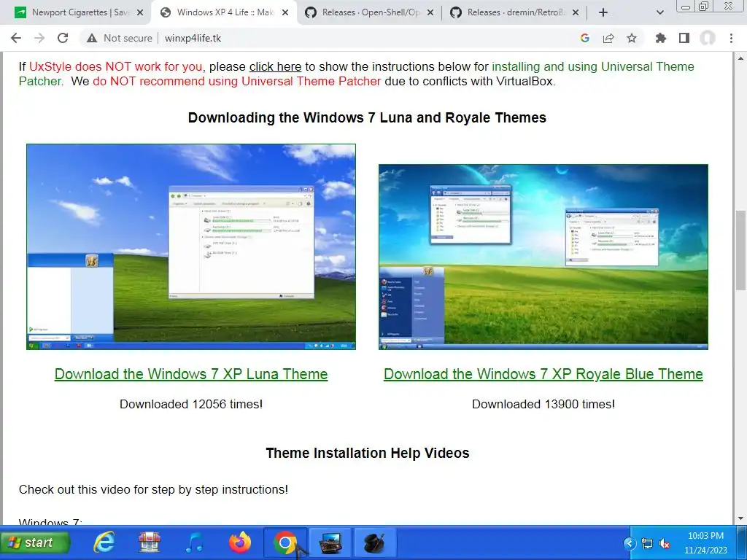The image size is (747, 560).
Task: Click the muted volume tray icon
Action: (x=665, y=542)
